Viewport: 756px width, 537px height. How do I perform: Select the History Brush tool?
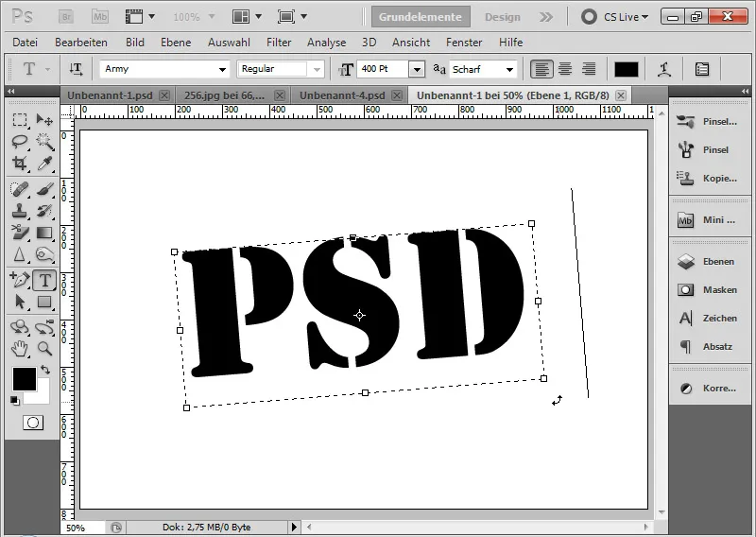(x=44, y=211)
